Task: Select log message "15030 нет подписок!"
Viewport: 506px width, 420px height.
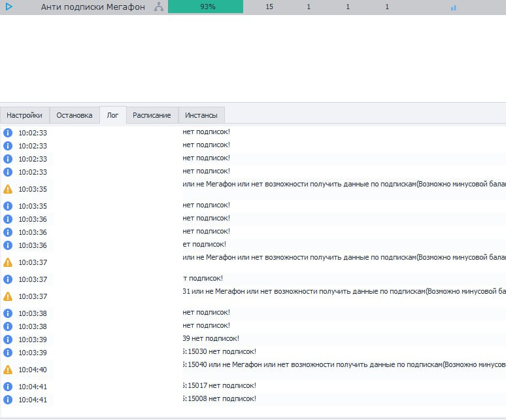Action: pos(219,352)
